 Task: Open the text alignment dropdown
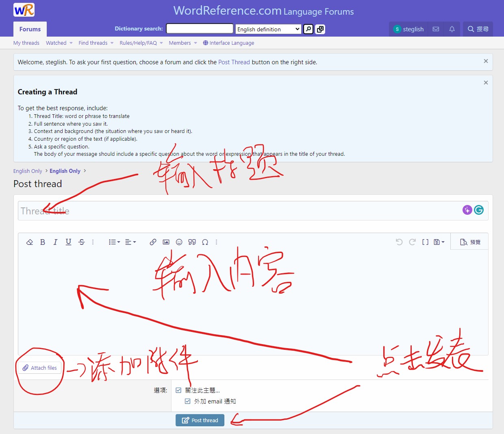(130, 242)
